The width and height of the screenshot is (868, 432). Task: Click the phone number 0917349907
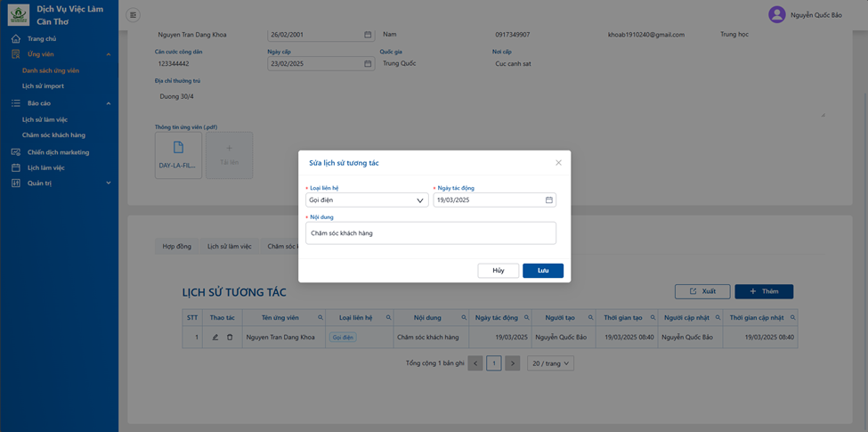(x=512, y=35)
